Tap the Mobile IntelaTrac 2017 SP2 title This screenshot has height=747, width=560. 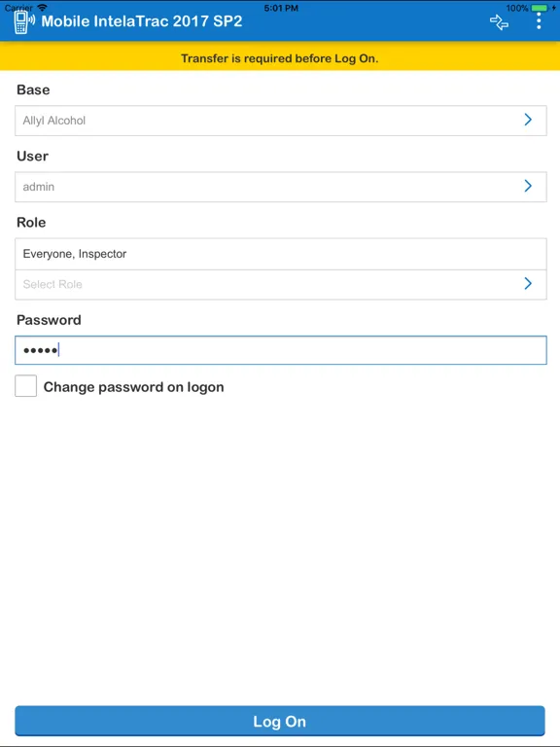(142, 21)
